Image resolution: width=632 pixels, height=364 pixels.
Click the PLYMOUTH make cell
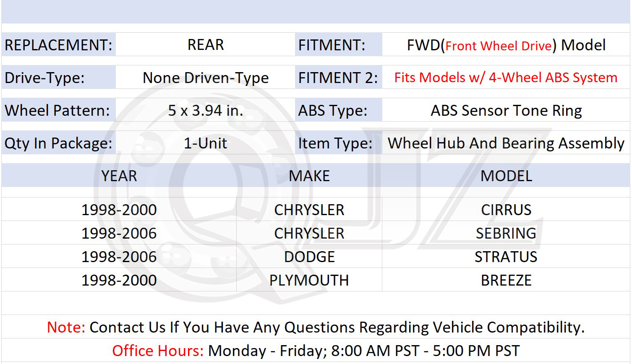[309, 280]
